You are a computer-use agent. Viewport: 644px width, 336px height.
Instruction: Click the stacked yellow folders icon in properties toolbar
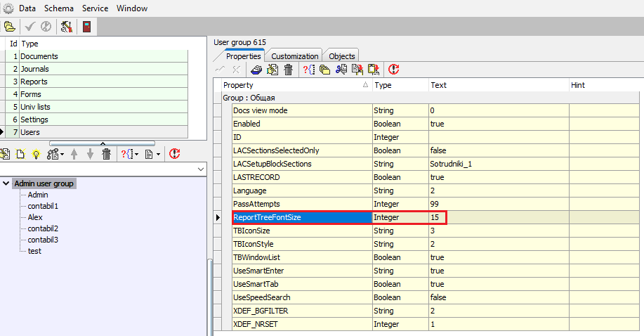click(x=325, y=70)
